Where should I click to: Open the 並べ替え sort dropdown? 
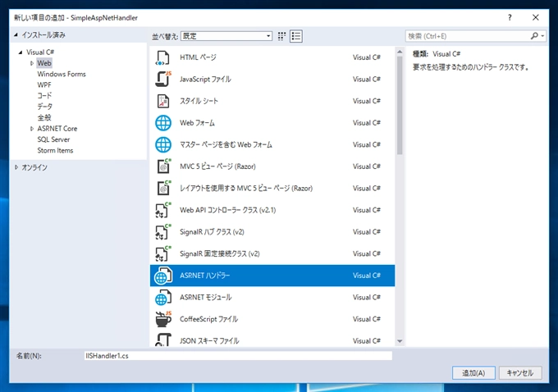pyautogui.click(x=226, y=36)
